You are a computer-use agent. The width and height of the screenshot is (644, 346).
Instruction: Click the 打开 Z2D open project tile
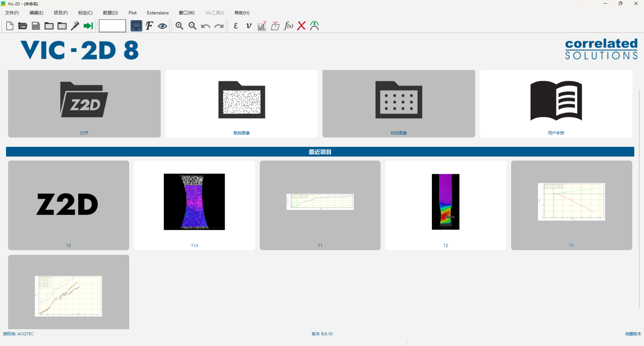pyautogui.click(x=84, y=104)
